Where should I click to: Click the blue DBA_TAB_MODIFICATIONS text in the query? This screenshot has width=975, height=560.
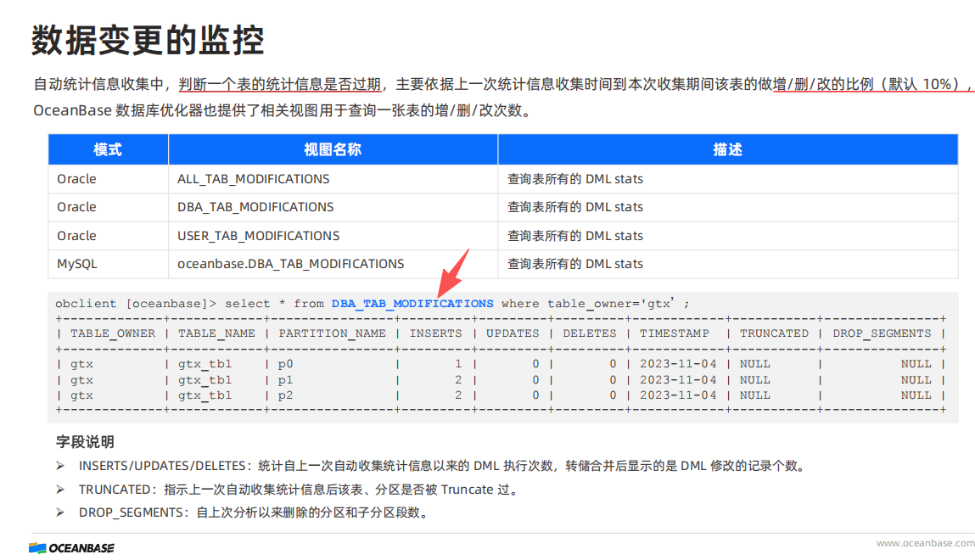(x=412, y=303)
